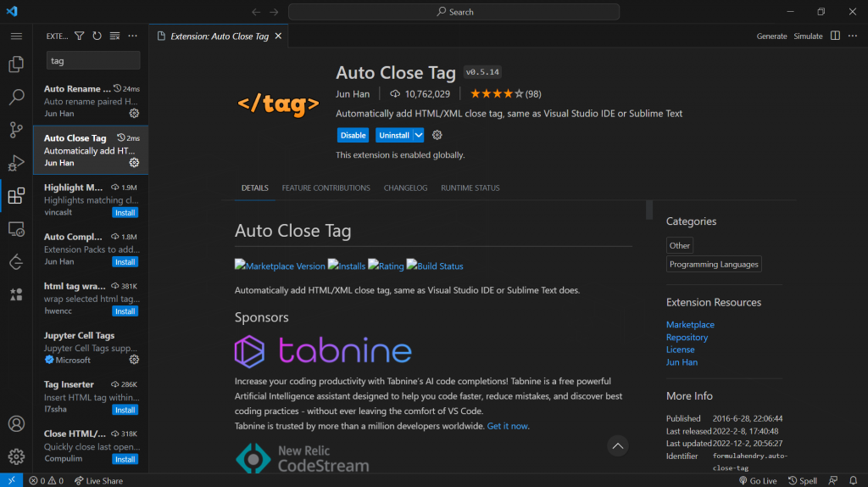Click Simulate in editor toolbar
The image size is (868, 487).
click(x=808, y=36)
